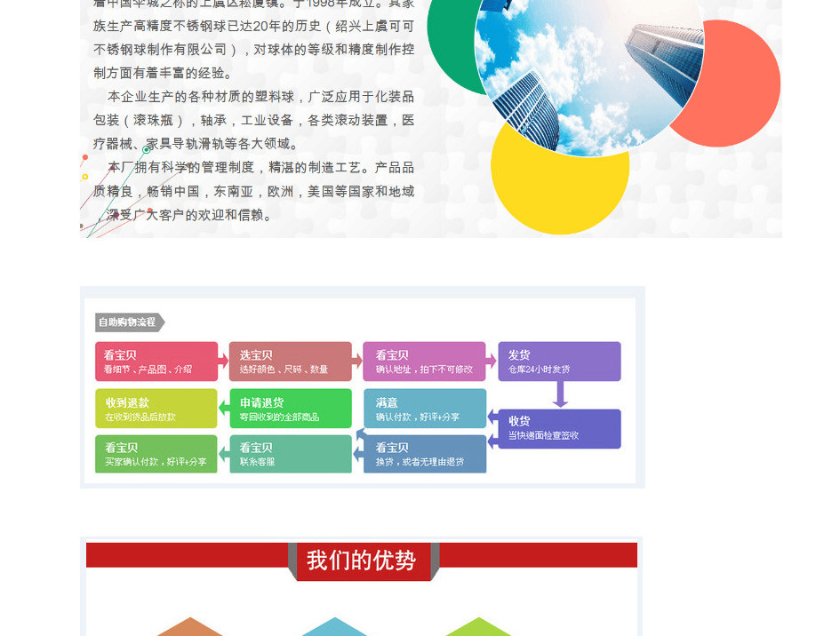Screen dimensions: 840x636
Task: Click the 我们的优势 red banner heading
Action: pos(362,560)
